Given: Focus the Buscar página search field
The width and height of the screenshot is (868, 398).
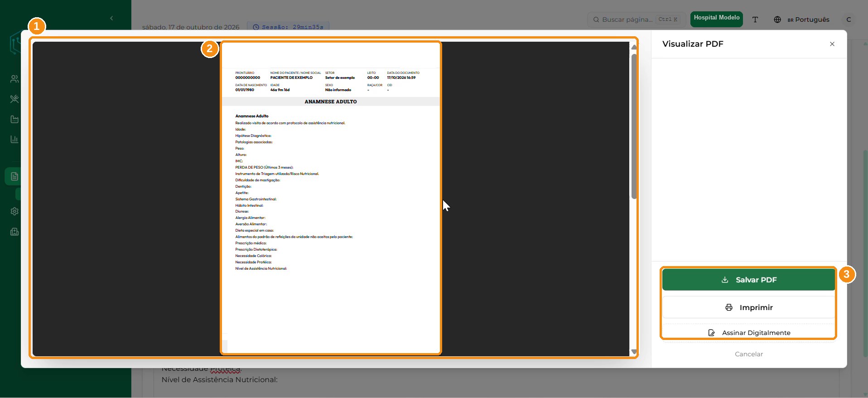Looking at the screenshot, I should click(x=636, y=19).
